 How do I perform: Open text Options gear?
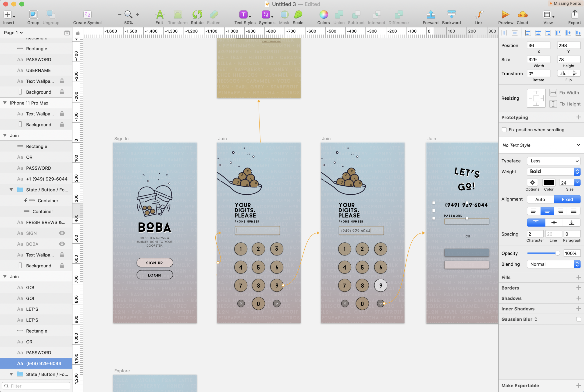[532, 182]
